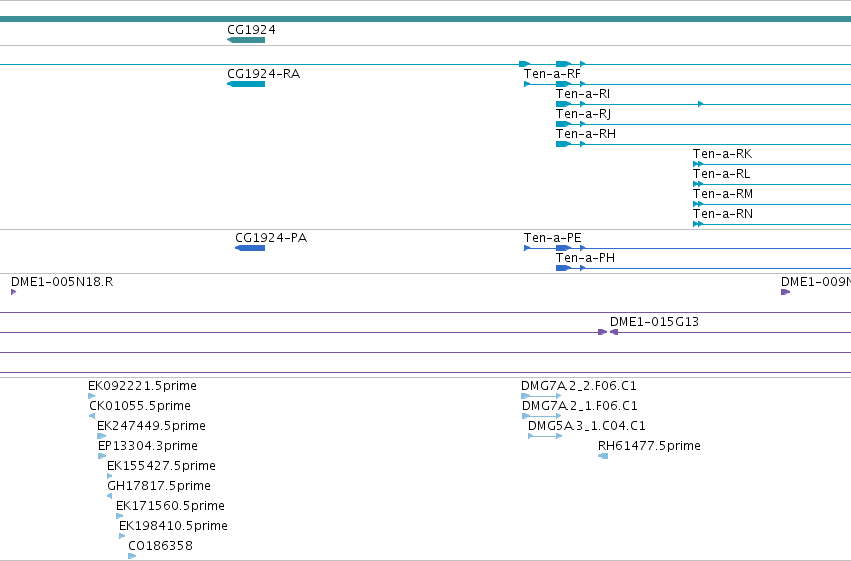Click the GH17817.5prime EST label
This screenshot has width=851, height=561.
158,487
